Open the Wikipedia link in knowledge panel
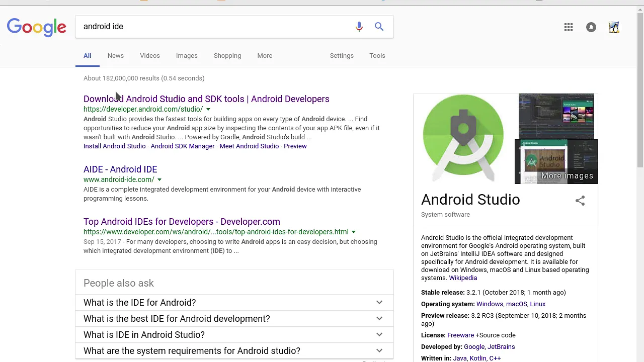Image resolution: width=644 pixels, height=362 pixels. [463, 278]
